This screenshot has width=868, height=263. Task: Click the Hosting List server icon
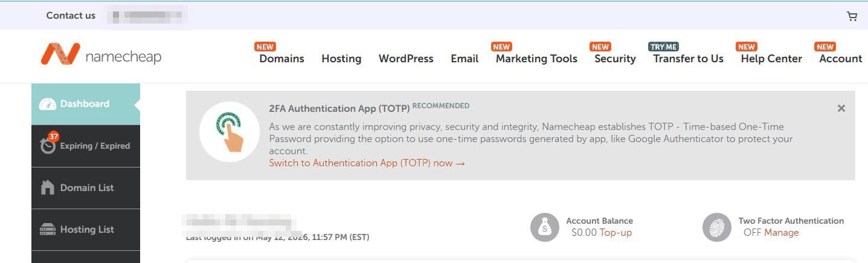(x=47, y=230)
